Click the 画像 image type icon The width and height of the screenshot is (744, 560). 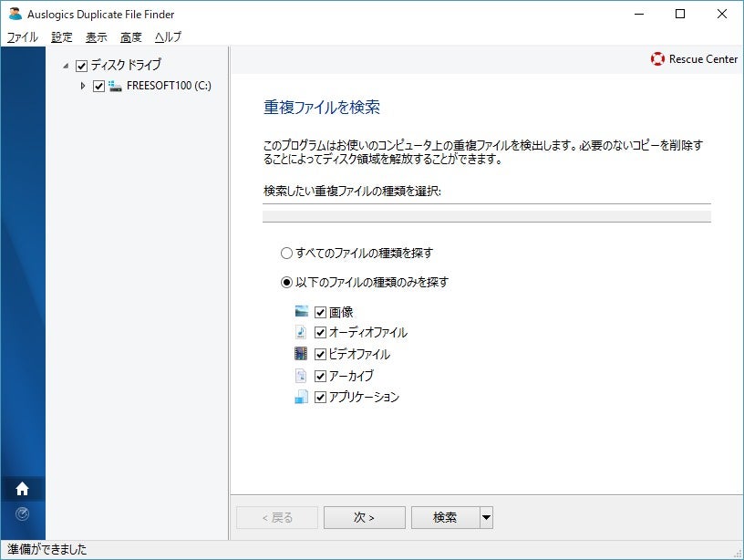(301, 311)
